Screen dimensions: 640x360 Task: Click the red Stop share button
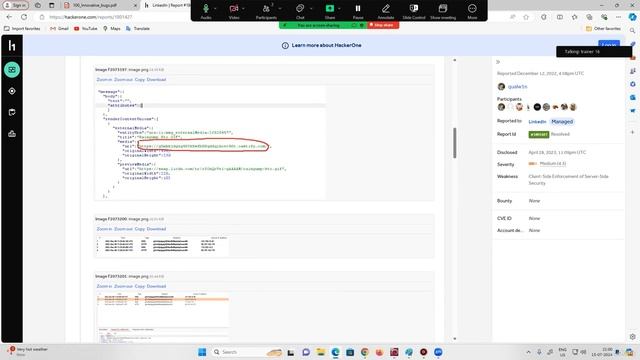tap(382, 25)
